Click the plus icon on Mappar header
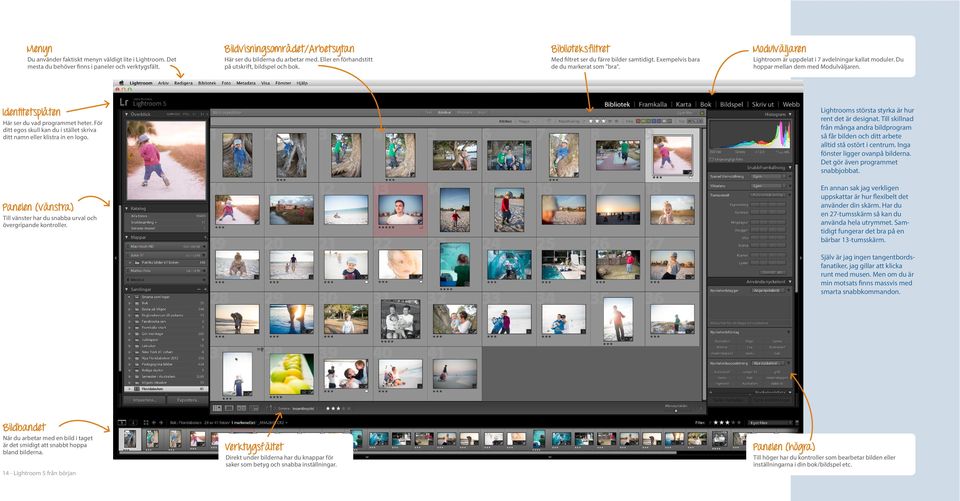This screenshot has width=960, height=501. (205, 237)
